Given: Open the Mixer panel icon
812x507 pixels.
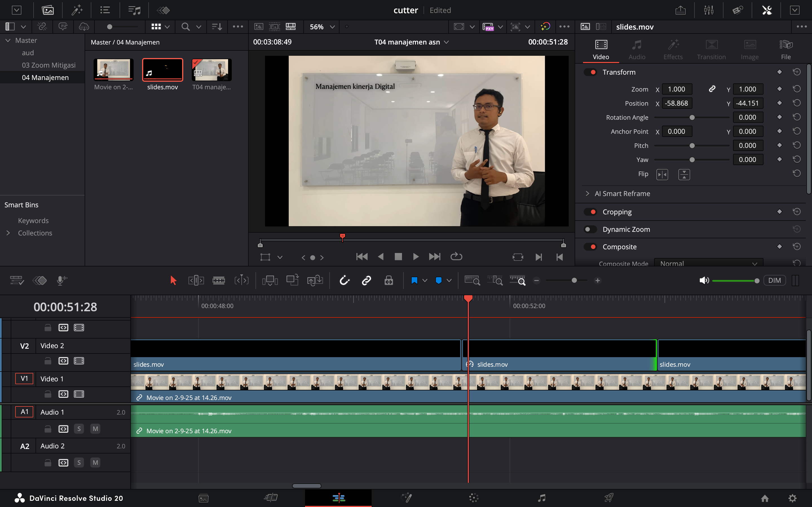Looking at the screenshot, I should click(x=709, y=10).
